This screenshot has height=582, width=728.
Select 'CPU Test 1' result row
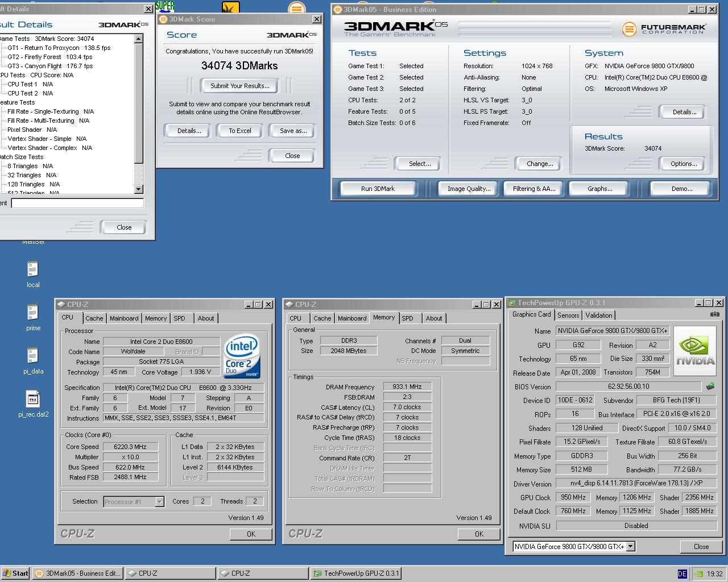pyautogui.click(x=30, y=84)
